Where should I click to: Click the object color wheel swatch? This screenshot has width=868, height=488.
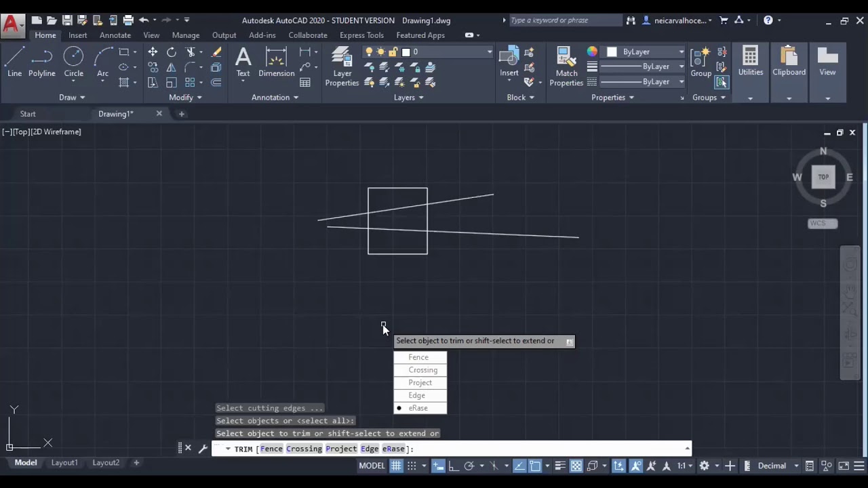[x=592, y=52]
